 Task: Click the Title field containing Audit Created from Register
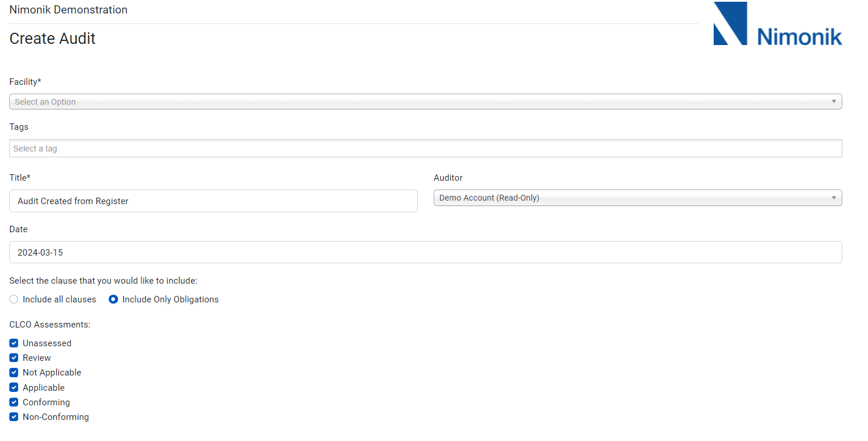(x=213, y=201)
